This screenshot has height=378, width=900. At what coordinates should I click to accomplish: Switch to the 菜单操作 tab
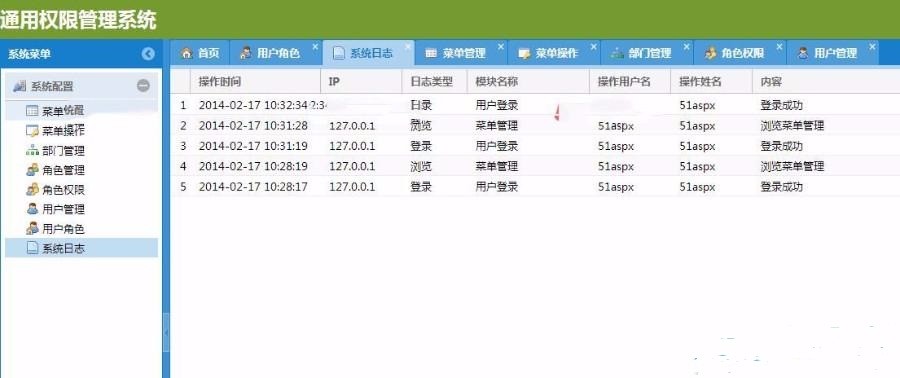coord(554,53)
